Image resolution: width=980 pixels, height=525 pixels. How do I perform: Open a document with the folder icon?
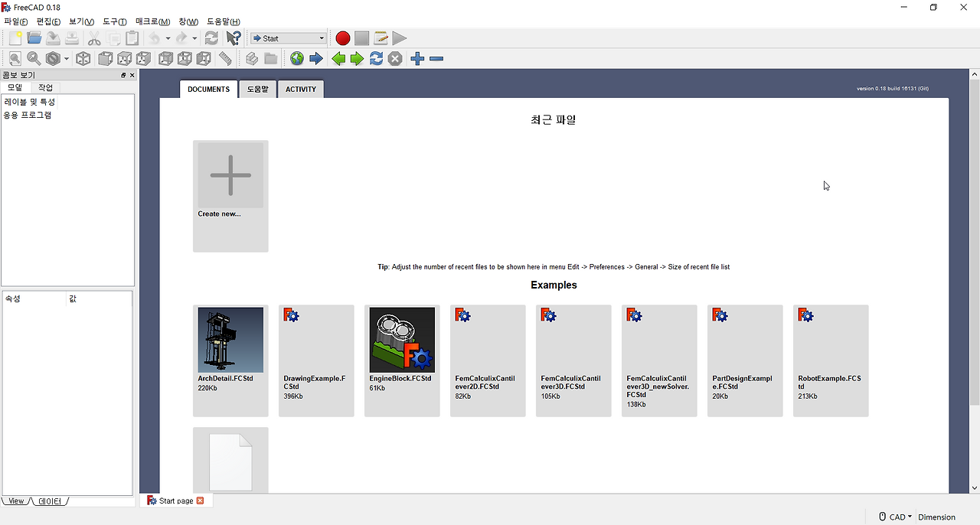point(34,37)
